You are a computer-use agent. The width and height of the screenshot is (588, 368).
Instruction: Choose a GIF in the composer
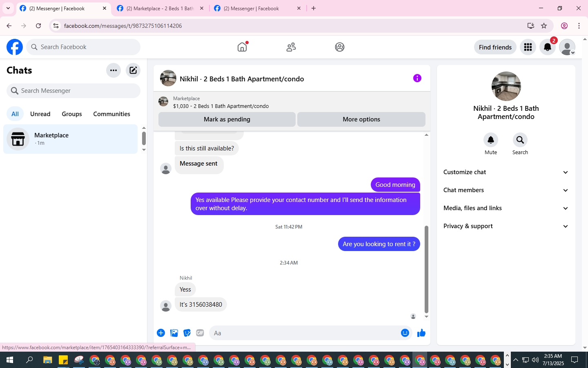tap(200, 333)
